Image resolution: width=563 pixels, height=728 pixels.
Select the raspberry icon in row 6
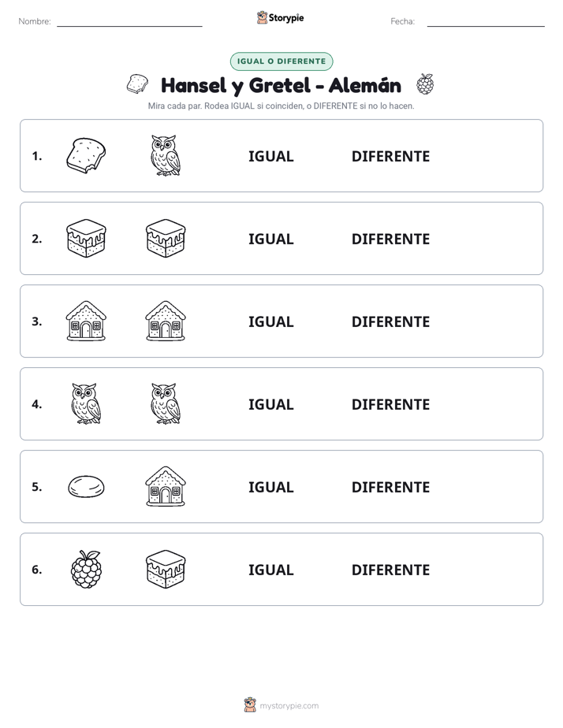pos(86,569)
